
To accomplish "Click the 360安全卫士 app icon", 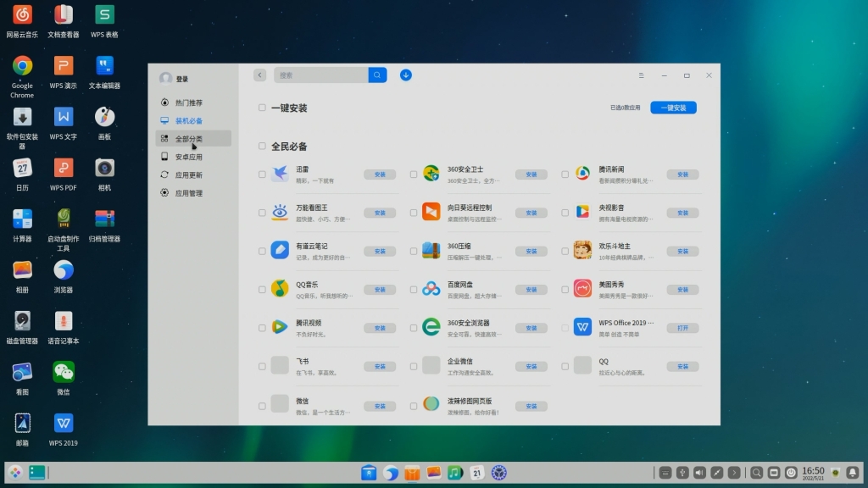I will point(431,173).
